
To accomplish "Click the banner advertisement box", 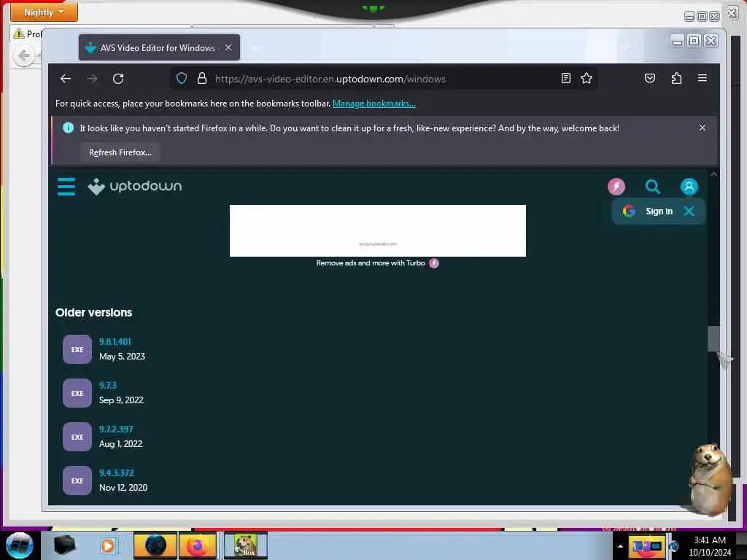I will coord(378,230).
